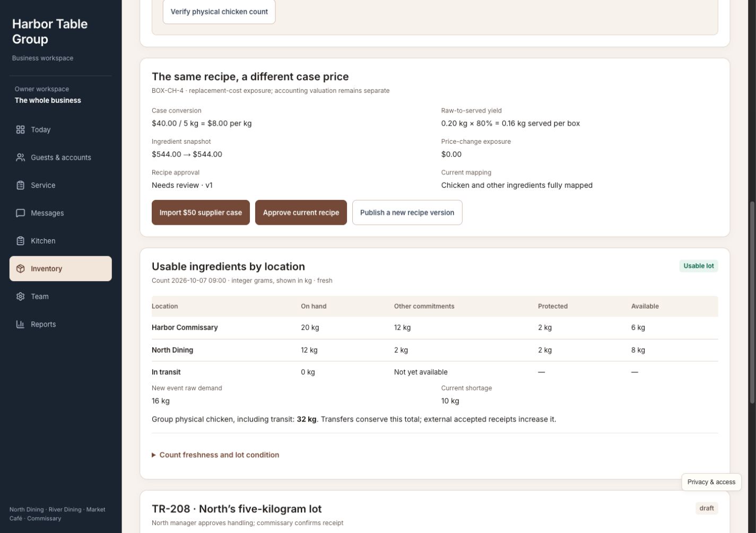Open the Team section label
The image size is (756, 533).
tap(40, 296)
